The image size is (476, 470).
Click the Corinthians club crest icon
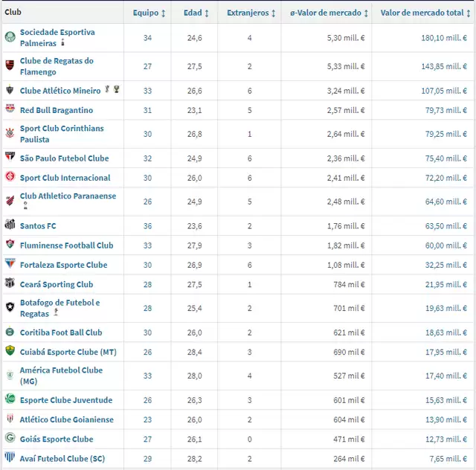(x=10, y=134)
